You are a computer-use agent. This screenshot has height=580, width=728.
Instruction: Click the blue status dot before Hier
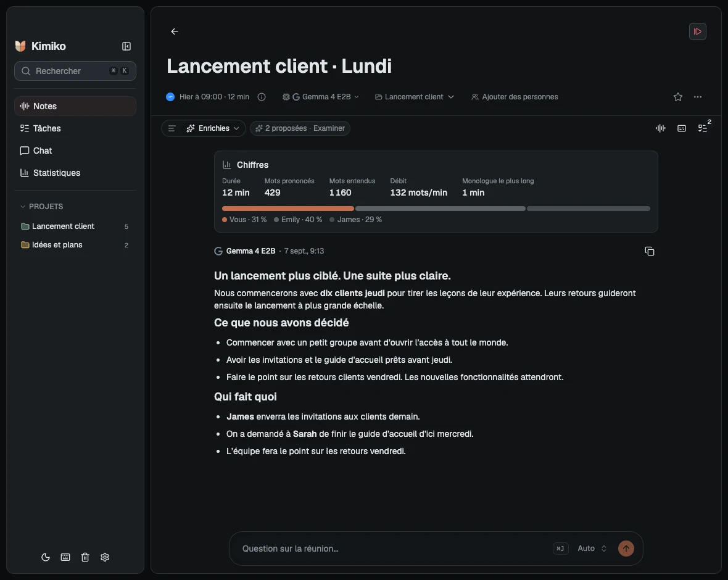[170, 97]
